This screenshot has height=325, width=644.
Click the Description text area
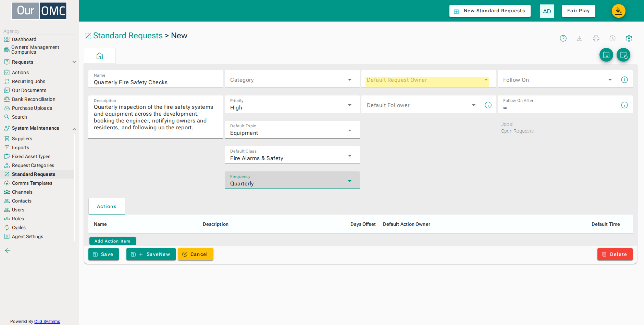pyautogui.click(x=156, y=117)
